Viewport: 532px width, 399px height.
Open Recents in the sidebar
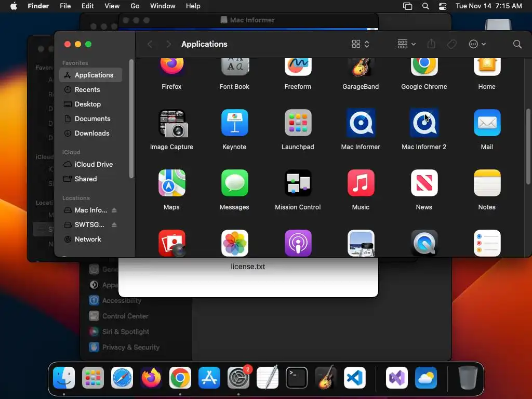(x=90, y=89)
